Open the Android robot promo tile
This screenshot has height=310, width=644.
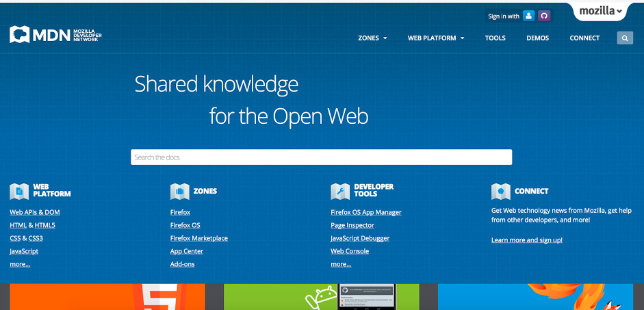click(321, 297)
